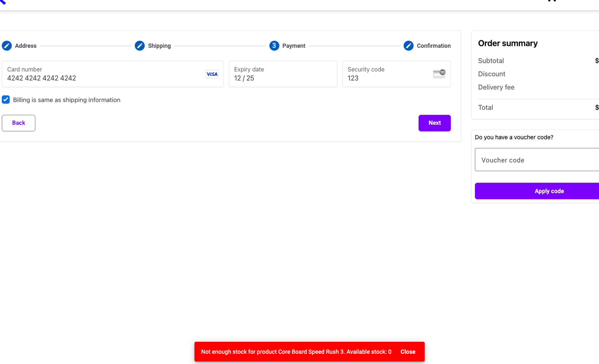
Task: Focus the Security code field
Action: 386,78
